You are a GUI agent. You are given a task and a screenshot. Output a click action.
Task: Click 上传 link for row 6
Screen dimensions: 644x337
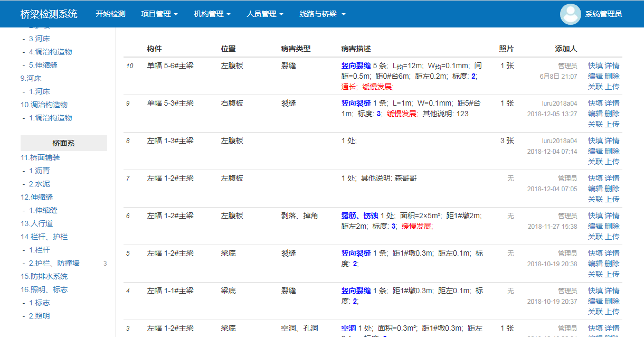click(612, 237)
